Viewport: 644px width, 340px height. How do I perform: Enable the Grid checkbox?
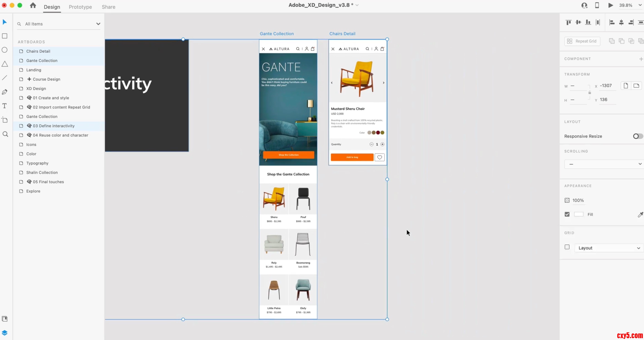tap(567, 247)
